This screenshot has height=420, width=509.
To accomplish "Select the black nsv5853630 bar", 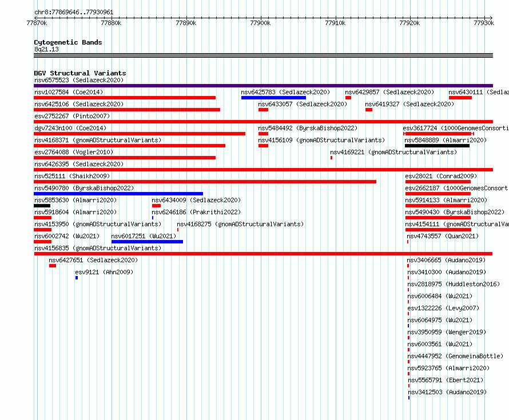I will 42,206.
